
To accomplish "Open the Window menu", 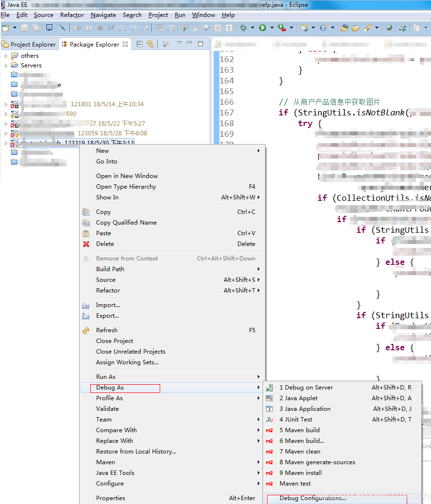I will [203, 15].
